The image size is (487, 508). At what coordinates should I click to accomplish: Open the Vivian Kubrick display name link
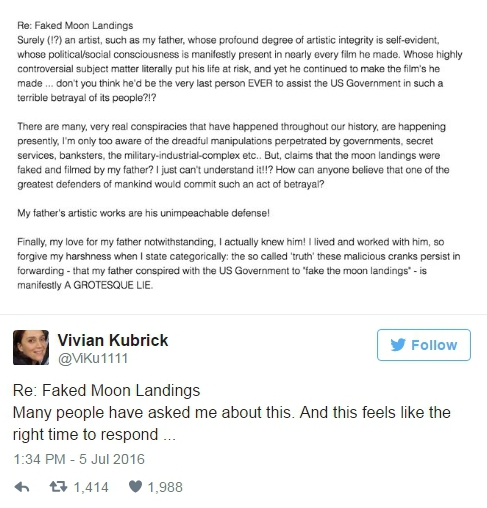coord(113,340)
